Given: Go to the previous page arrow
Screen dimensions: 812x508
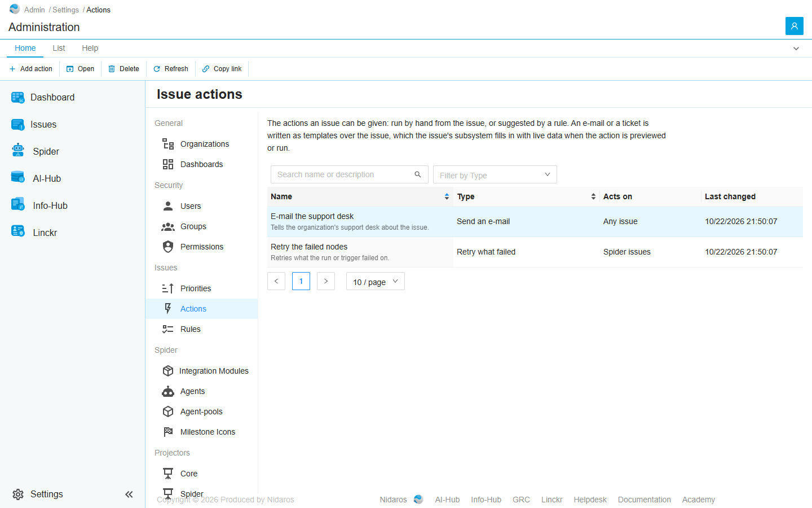Looking at the screenshot, I should [x=276, y=281].
